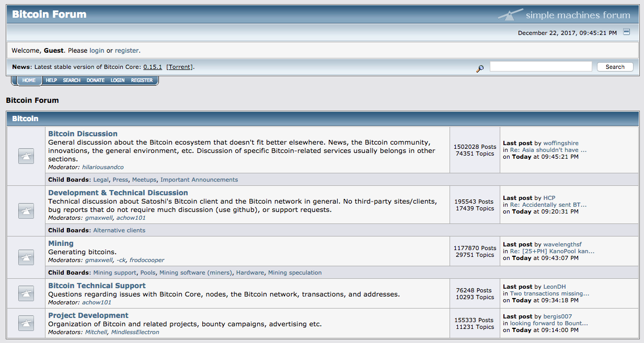Open the Mining support child board
This screenshot has width=644, height=343.
(115, 273)
